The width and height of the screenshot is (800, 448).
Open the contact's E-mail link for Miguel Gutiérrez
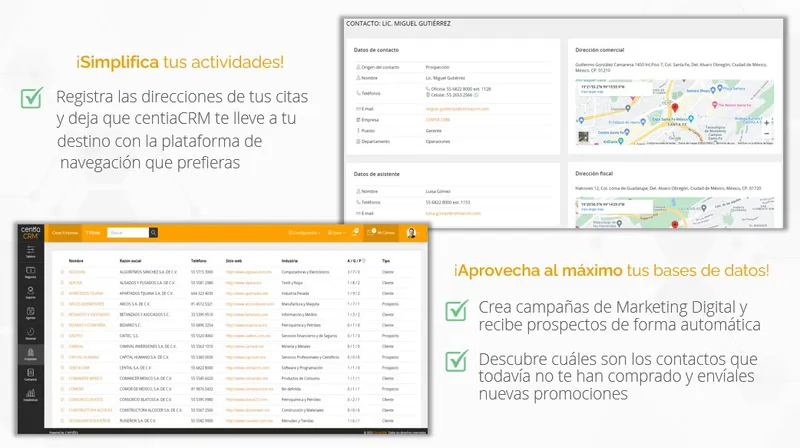tap(457, 109)
